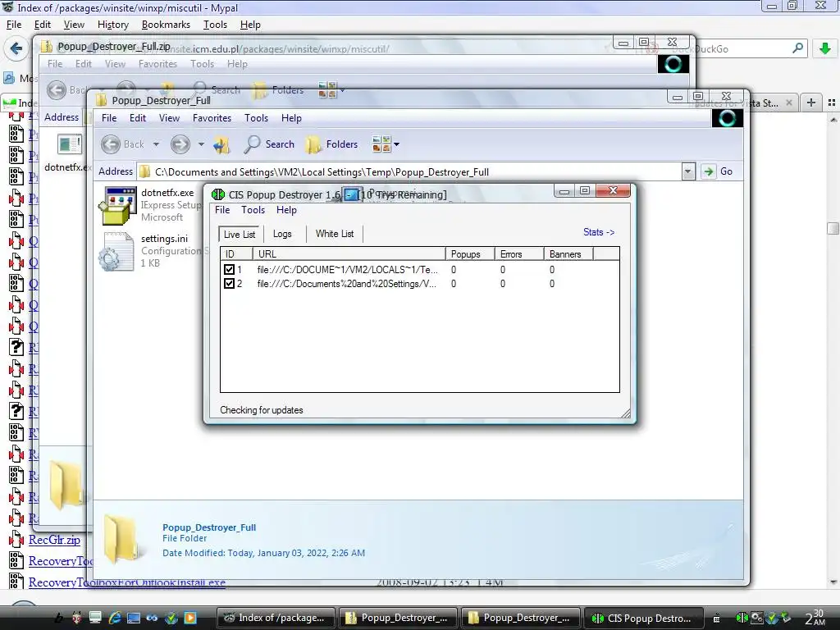Screen dimensions: 840x630
Task: Expand the Back history dropdown arrow
Action: click(156, 144)
